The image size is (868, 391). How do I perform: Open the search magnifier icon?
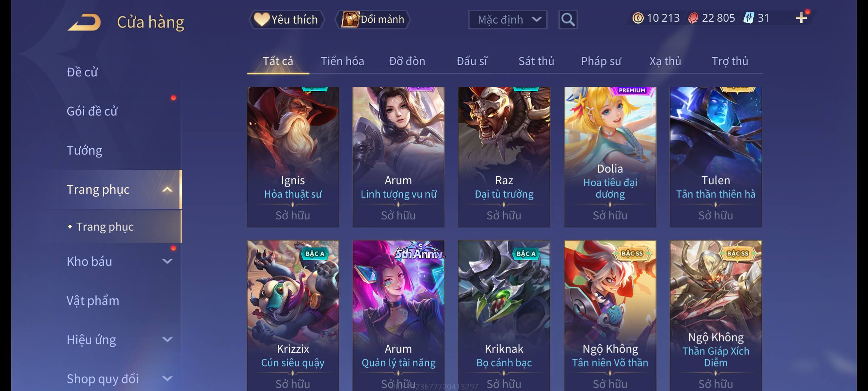coord(568,20)
